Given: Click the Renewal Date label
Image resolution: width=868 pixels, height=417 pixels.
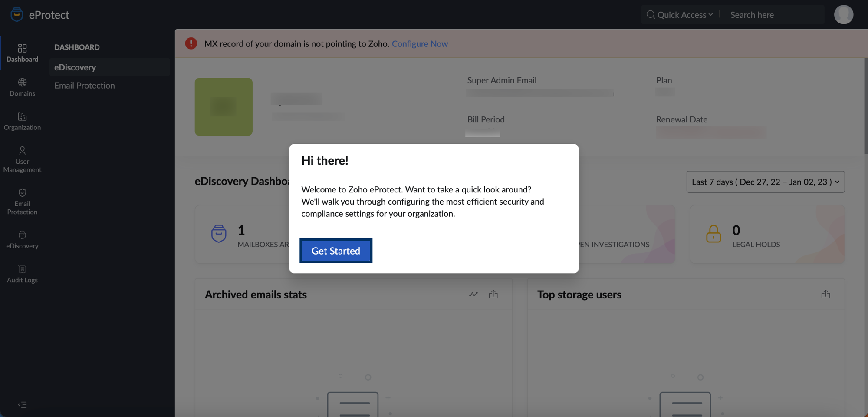Looking at the screenshot, I should [x=681, y=119].
